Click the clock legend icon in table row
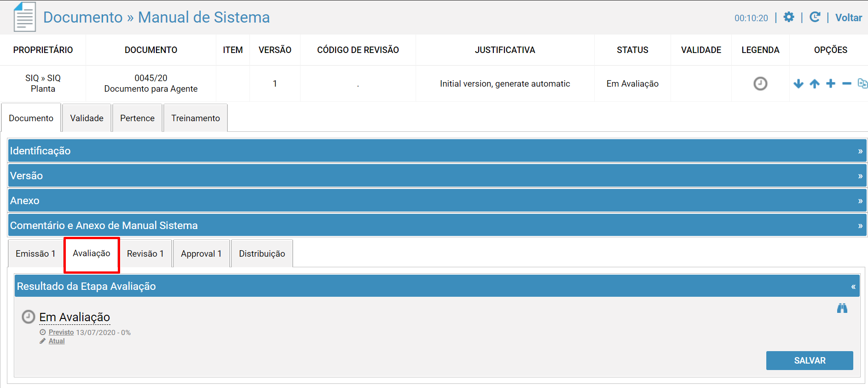Image resolution: width=868 pixels, height=388 pixels. [x=760, y=83]
